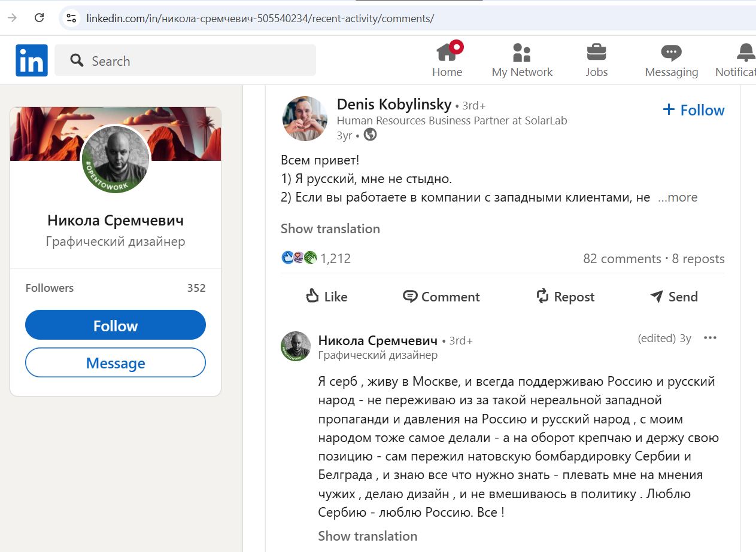Message Никола Сремчевич
This screenshot has height=552, width=756.
pos(116,362)
